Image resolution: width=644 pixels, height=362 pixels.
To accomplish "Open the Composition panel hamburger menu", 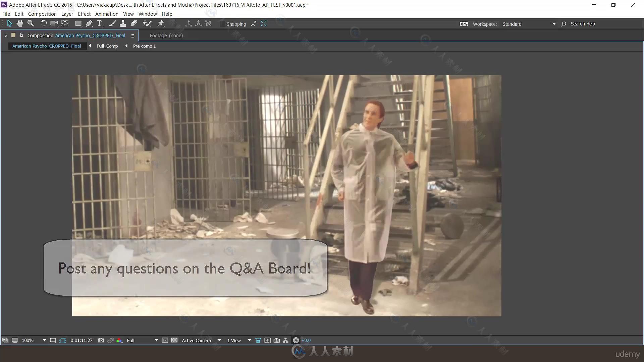I will pyautogui.click(x=133, y=36).
